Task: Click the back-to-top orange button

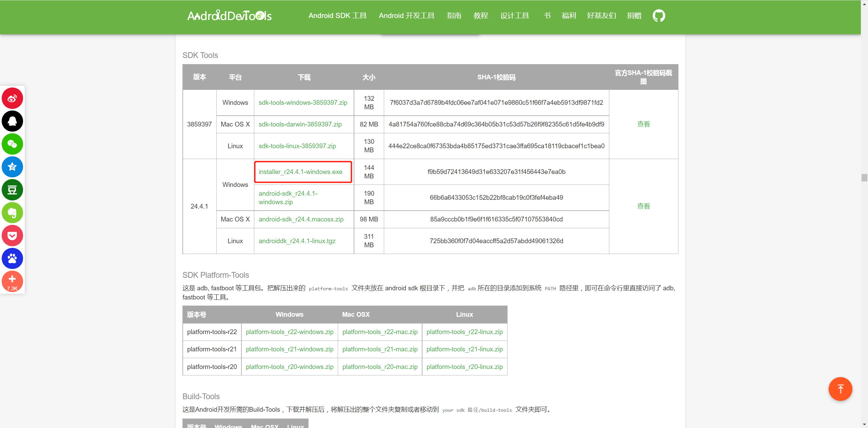Action: (840, 389)
